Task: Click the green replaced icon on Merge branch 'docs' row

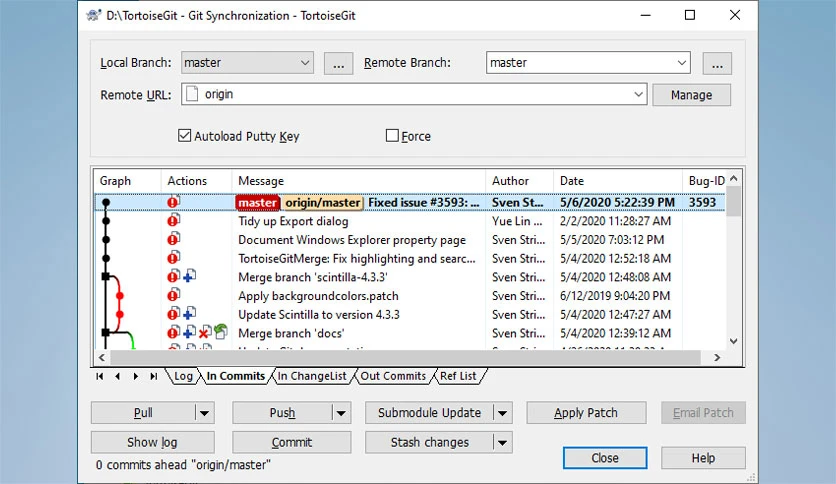Action: [x=221, y=332]
